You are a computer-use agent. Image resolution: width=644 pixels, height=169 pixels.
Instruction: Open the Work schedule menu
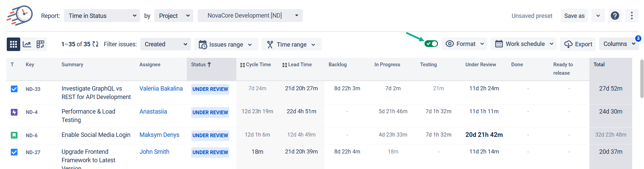[x=524, y=44]
